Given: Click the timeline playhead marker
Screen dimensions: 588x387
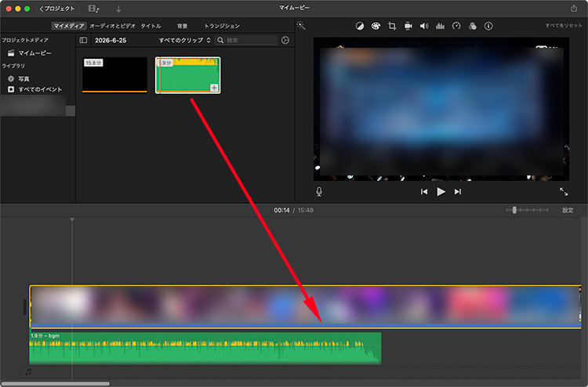Looking at the screenshot, I should click(x=72, y=220).
